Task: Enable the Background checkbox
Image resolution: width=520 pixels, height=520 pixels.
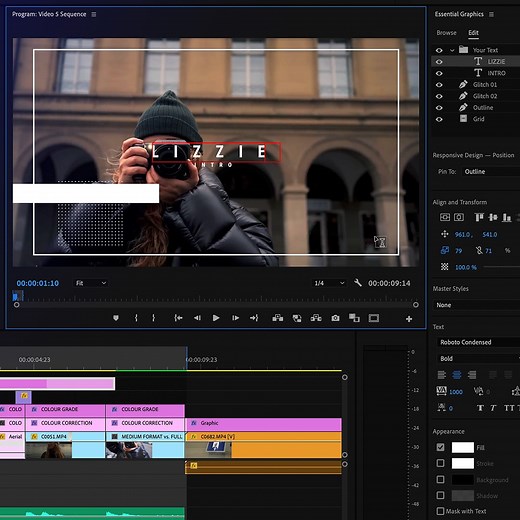Action: (440, 479)
